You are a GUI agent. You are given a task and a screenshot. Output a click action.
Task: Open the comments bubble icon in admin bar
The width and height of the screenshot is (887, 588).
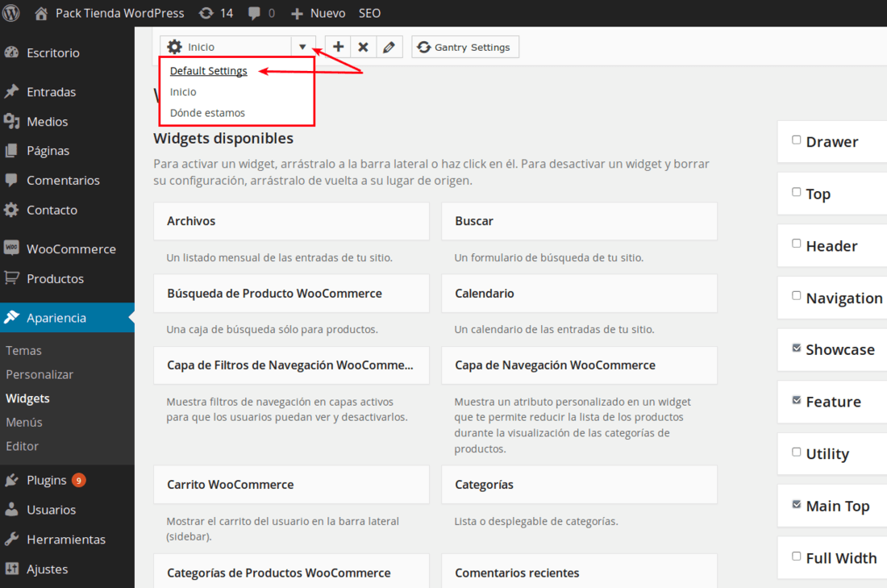(x=255, y=13)
